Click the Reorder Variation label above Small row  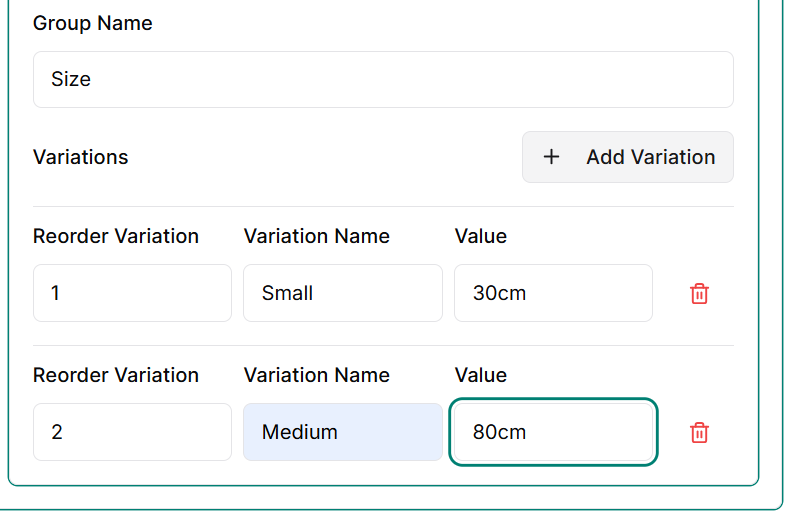(x=116, y=236)
